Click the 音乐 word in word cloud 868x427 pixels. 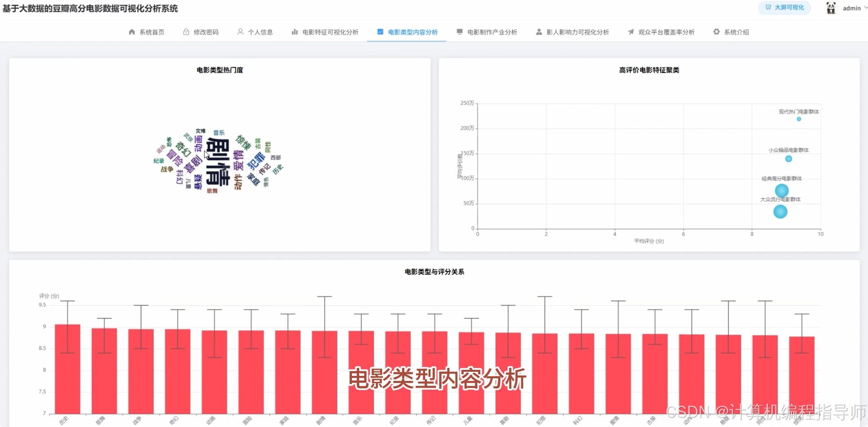click(219, 132)
